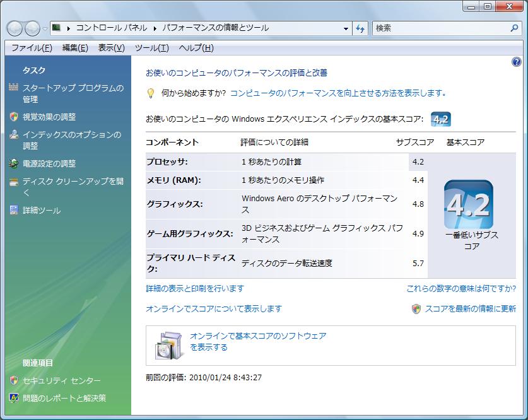Click the Forward navigation arrow button
Image resolution: width=528 pixels, height=420 pixels.
click(x=32, y=28)
